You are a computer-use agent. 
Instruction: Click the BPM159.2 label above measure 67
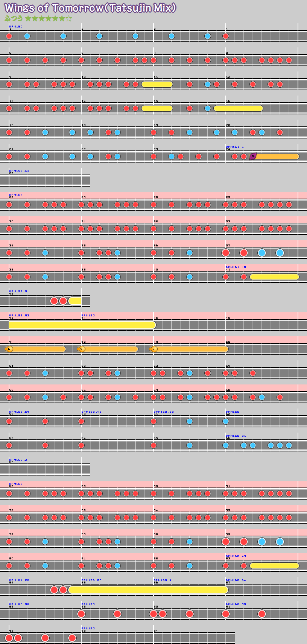(18, 460)
